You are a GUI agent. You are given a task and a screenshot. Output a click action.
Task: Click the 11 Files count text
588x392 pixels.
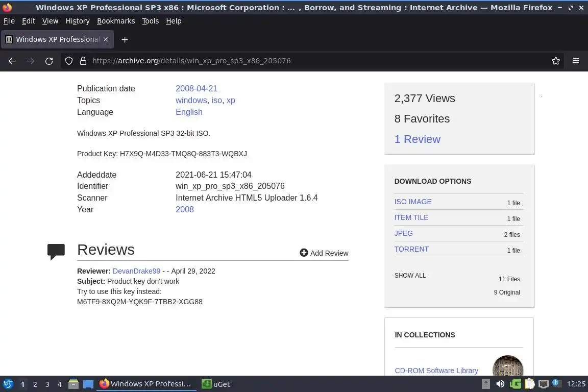[509, 279]
